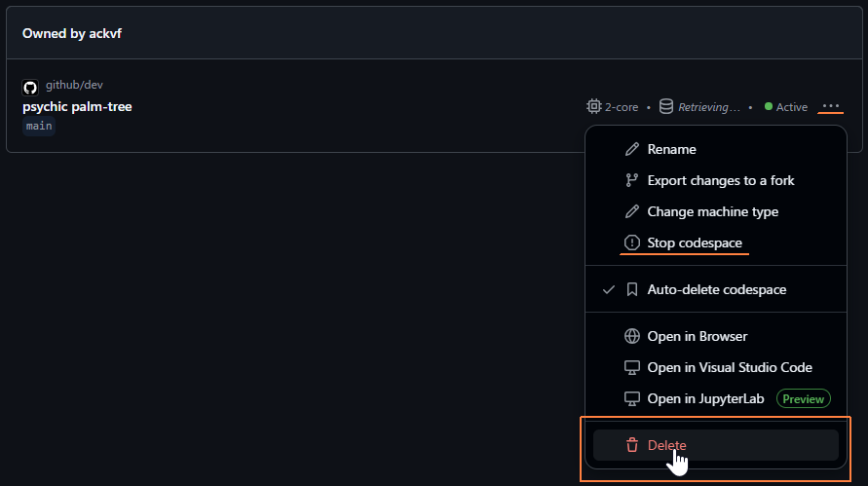Click the fork icon for Export changes
The width and height of the screenshot is (868, 486).
(631, 180)
